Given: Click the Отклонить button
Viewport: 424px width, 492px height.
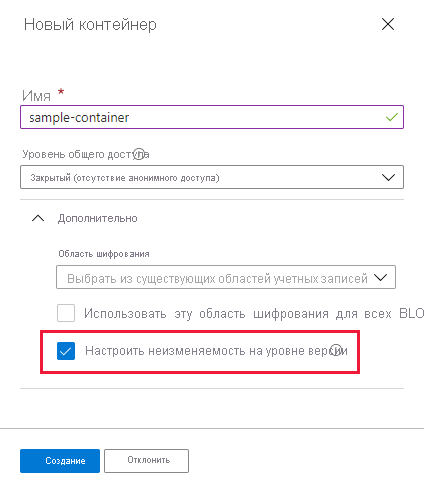Looking at the screenshot, I should (146, 461).
